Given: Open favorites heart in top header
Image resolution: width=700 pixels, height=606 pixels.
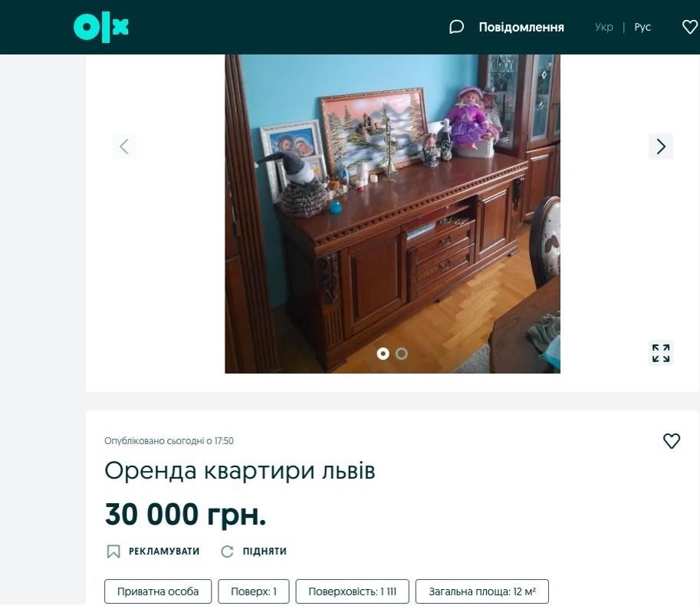Looking at the screenshot, I should click(690, 28).
